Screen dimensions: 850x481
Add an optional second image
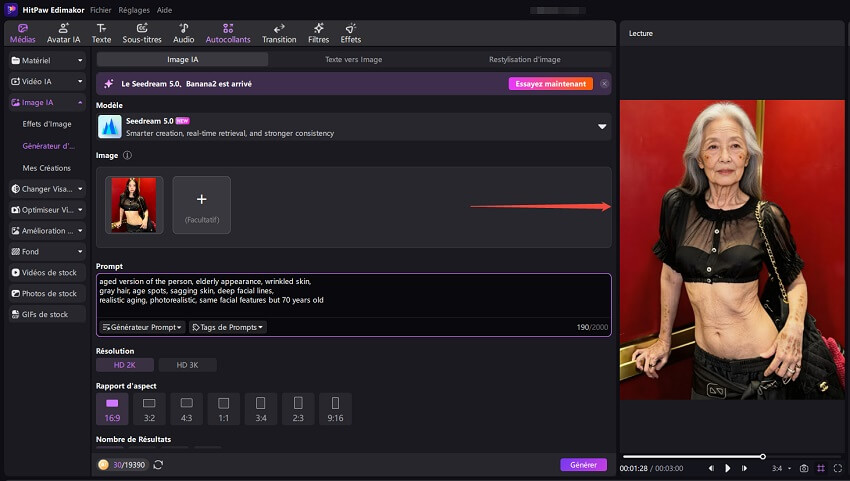tap(202, 205)
